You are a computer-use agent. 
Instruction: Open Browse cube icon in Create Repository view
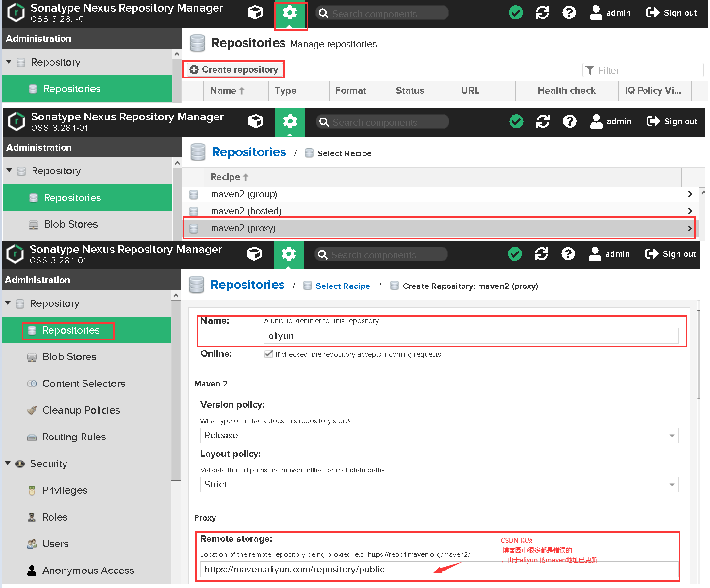click(254, 254)
